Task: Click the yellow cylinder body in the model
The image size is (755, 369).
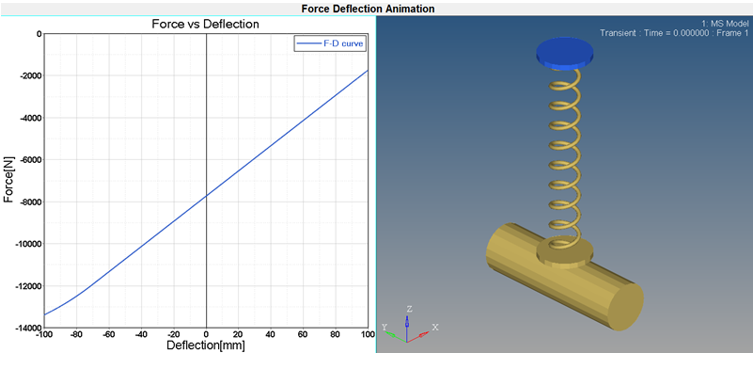Action: 564,277
